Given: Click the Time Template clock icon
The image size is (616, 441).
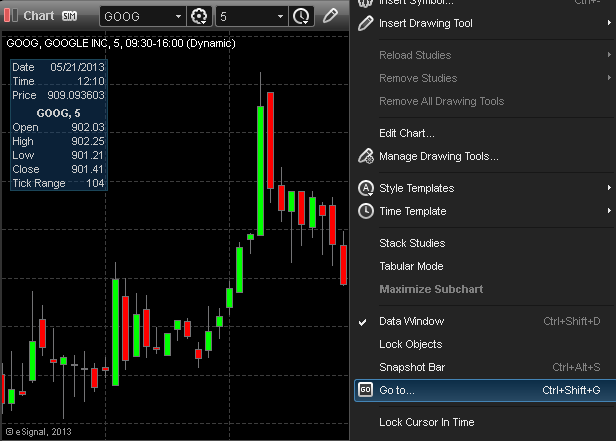Looking at the screenshot, I should pyautogui.click(x=366, y=211).
